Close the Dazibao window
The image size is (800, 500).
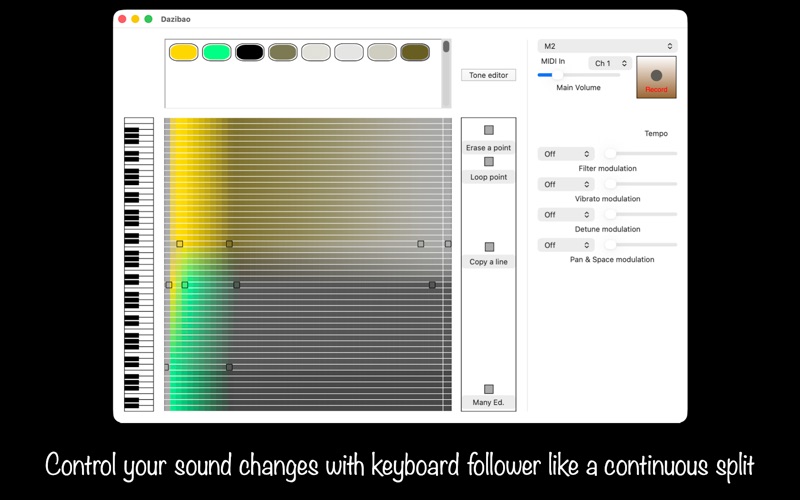(122, 19)
